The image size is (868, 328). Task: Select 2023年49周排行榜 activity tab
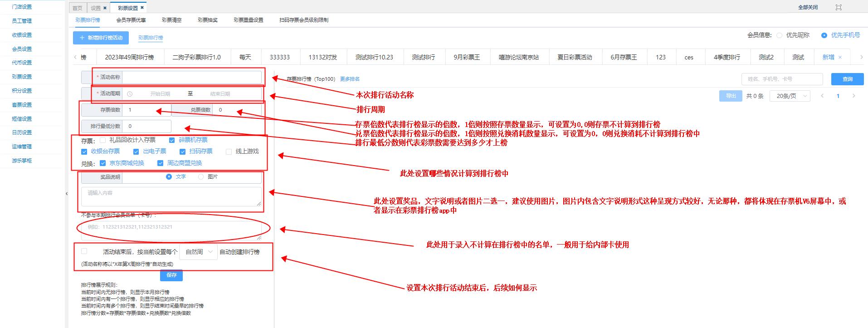(x=129, y=57)
